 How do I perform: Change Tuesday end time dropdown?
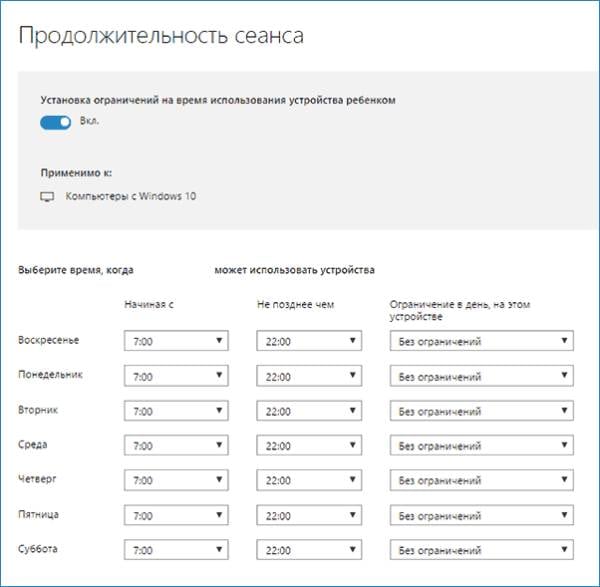tap(309, 412)
